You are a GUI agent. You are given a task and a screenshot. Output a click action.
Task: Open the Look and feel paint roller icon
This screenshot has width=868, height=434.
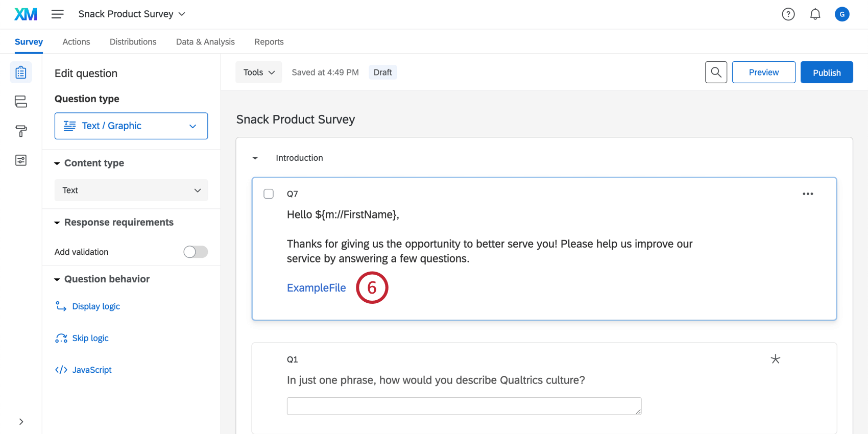21,131
